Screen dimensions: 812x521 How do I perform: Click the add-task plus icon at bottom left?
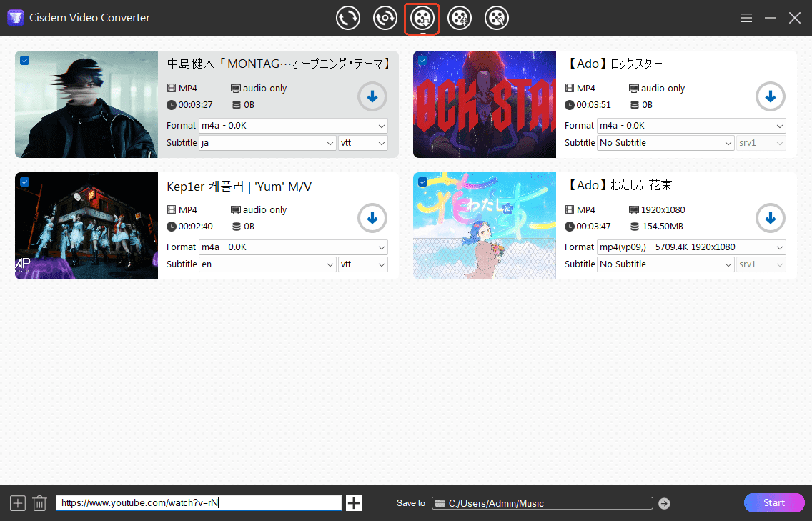click(x=17, y=502)
